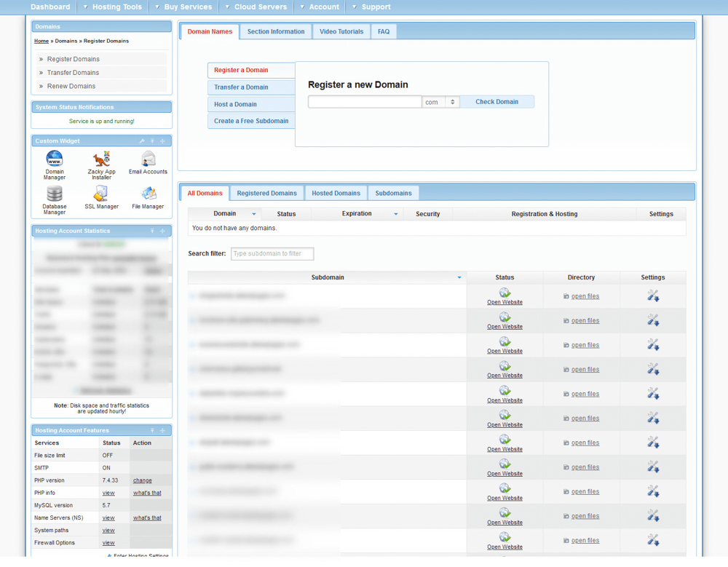Click the pin icon on the Custom Widget panel
This screenshot has height=567, width=728.
click(152, 140)
